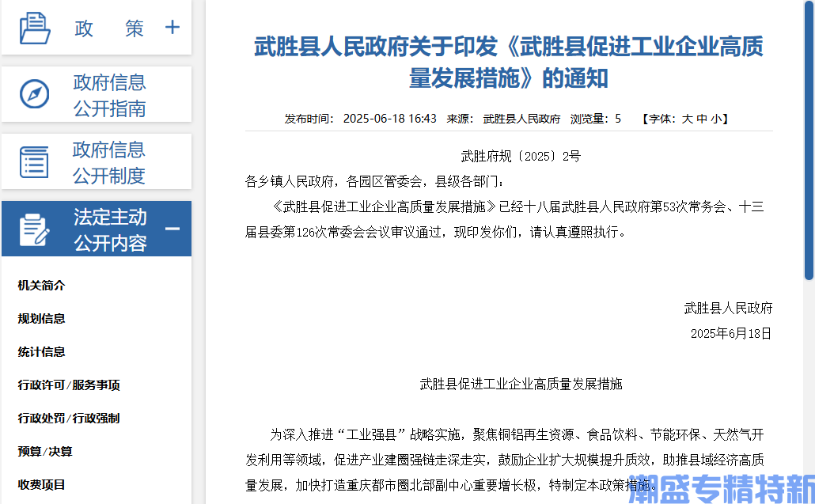The width and height of the screenshot is (815, 504).
Task: Click the page vertical scrollbar thumb
Action: [809, 140]
